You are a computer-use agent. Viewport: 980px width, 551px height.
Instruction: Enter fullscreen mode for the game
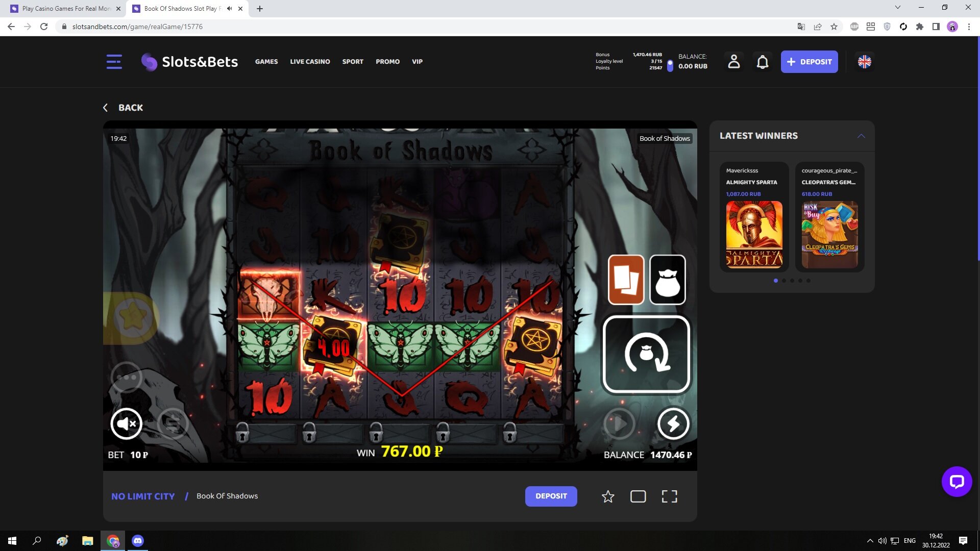669,496
